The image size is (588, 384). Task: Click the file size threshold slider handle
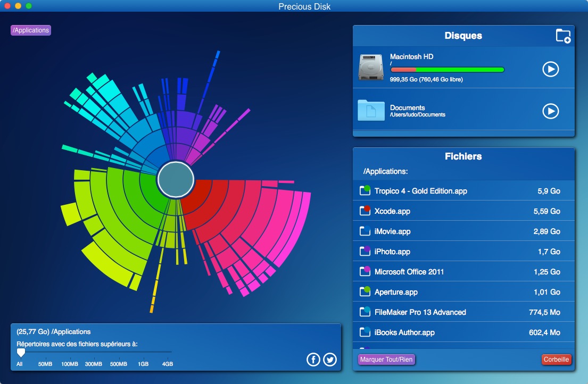[x=21, y=353]
